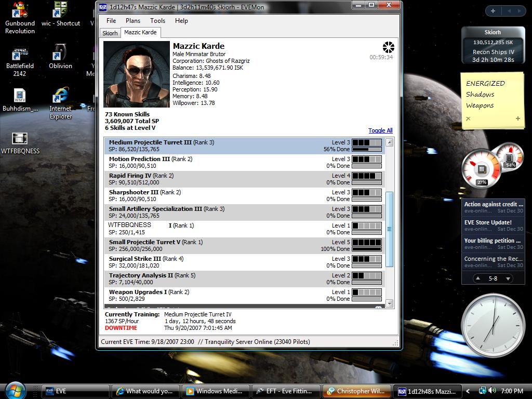The height and width of the screenshot is (399, 532).
Task: Select Surgical Strike III skill row
Action: coord(245,262)
